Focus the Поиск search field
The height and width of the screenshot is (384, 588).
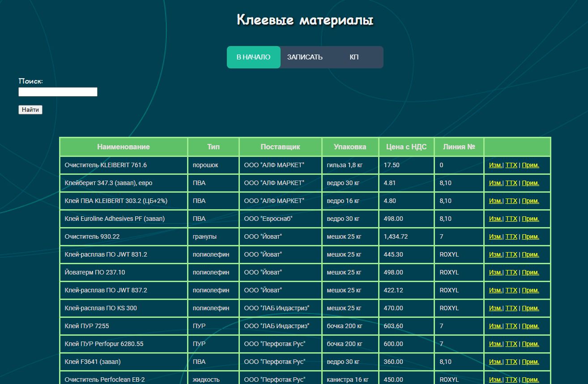58,92
